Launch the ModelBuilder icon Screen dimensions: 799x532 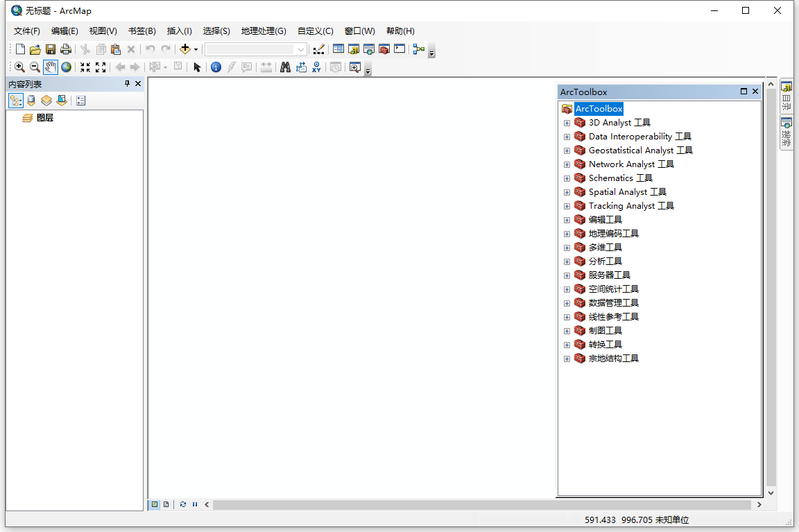coord(419,49)
